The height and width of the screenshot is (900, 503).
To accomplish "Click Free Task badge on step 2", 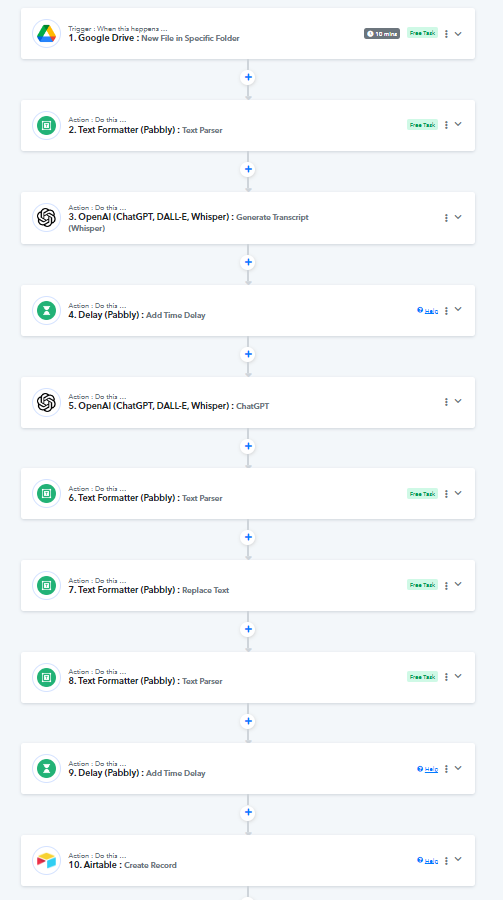I will (422, 125).
